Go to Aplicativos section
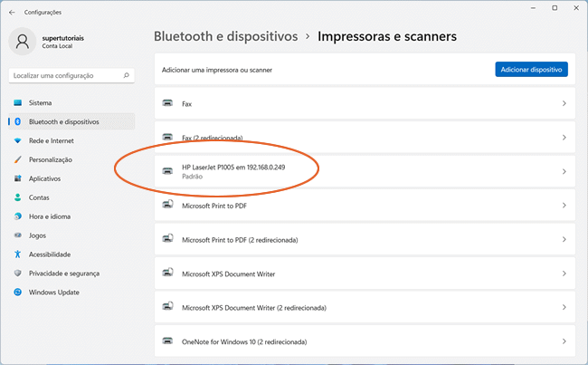 click(44, 178)
